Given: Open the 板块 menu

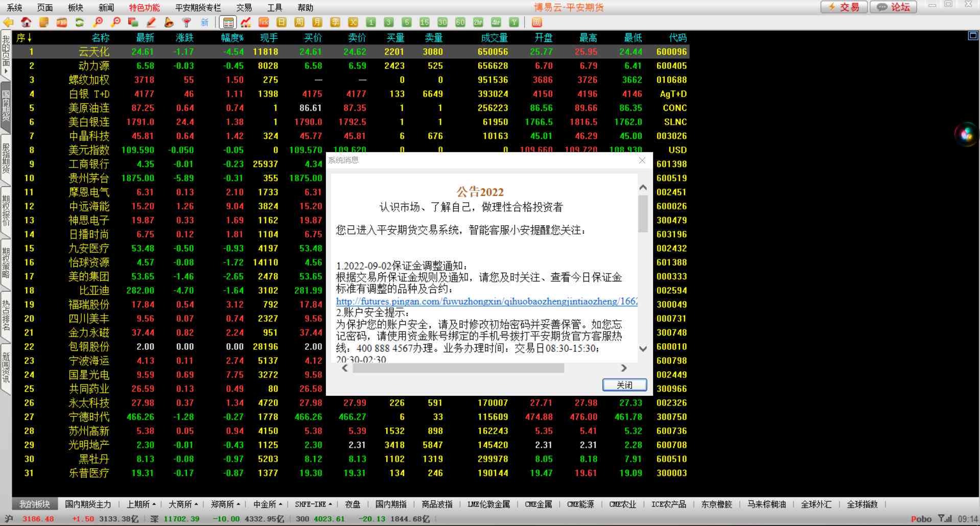Looking at the screenshot, I should click(x=76, y=8).
